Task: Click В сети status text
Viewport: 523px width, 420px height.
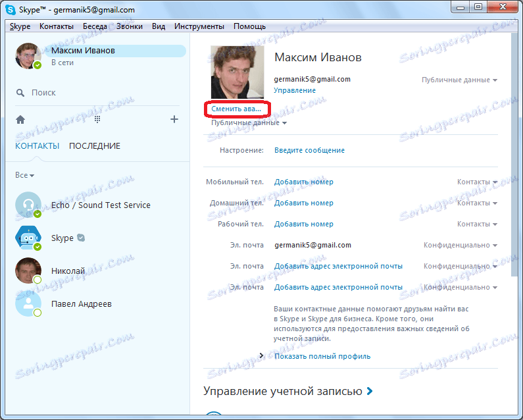Action: pyautogui.click(x=62, y=63)
